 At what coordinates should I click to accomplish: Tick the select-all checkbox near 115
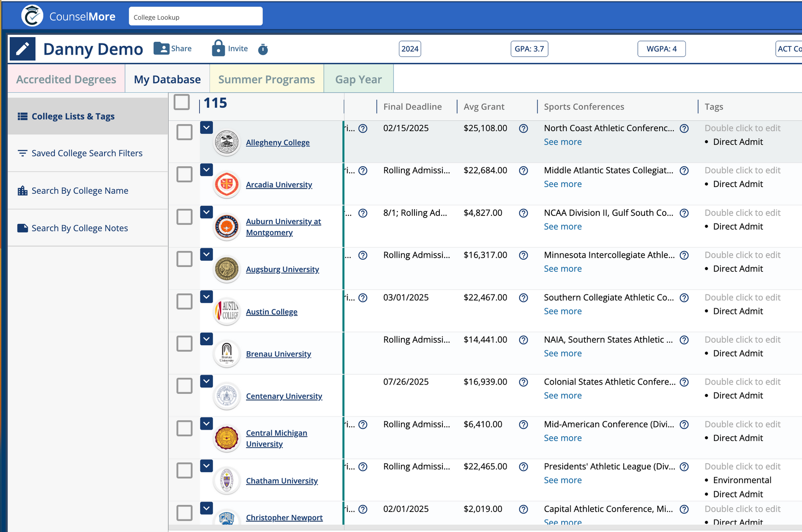(x=182, y=102)
